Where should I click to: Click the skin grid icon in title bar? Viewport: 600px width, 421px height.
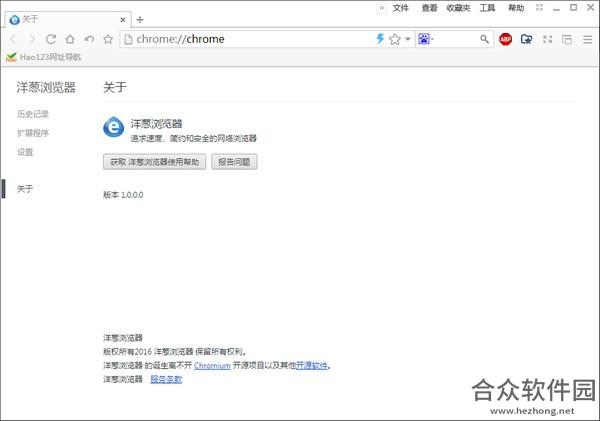coord(540,7)
